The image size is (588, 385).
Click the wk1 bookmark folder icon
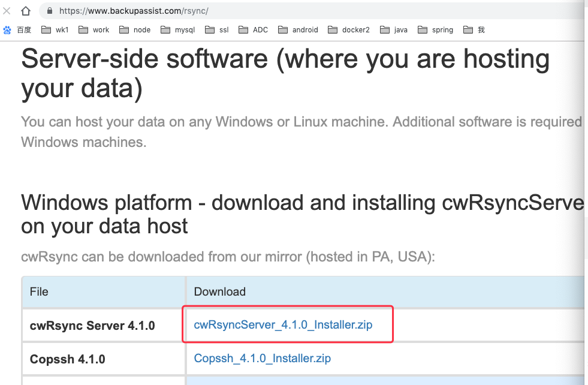pyautogui.click(x=45, y=29)
